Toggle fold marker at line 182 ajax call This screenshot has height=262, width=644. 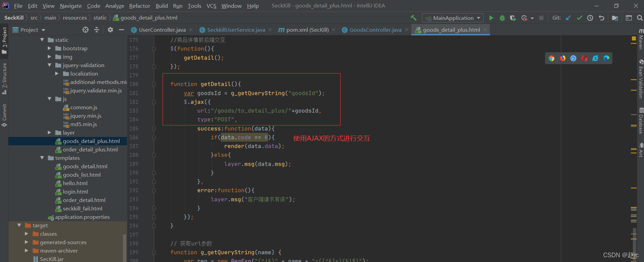154,102
